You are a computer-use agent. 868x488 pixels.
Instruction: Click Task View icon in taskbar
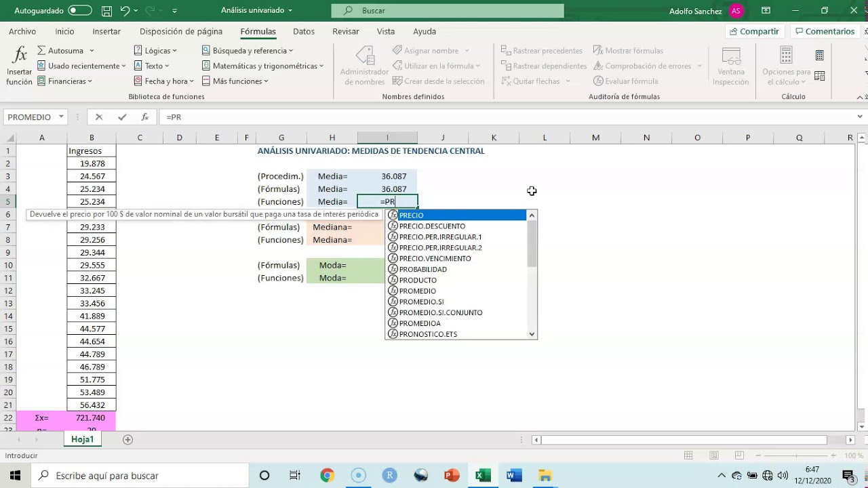click(x=295, y=476)
